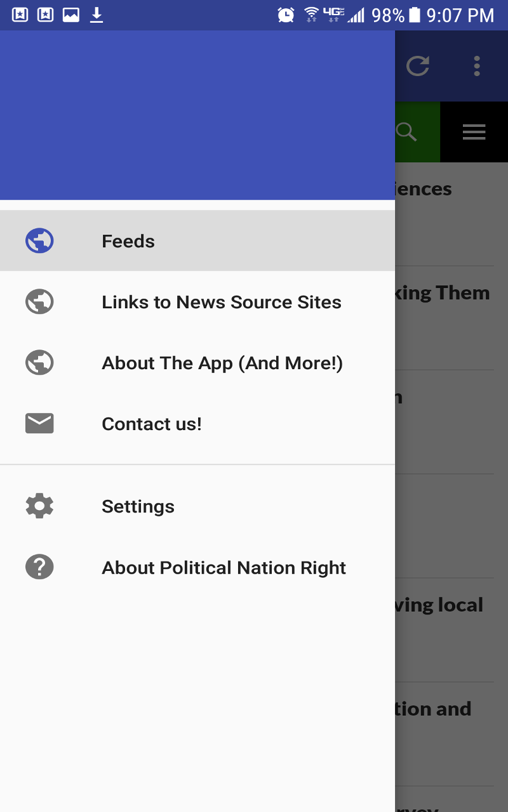Tap the dimmed article headline ending in "king Them"
Viewport: 508px width, 812px height.
(443, 293)
